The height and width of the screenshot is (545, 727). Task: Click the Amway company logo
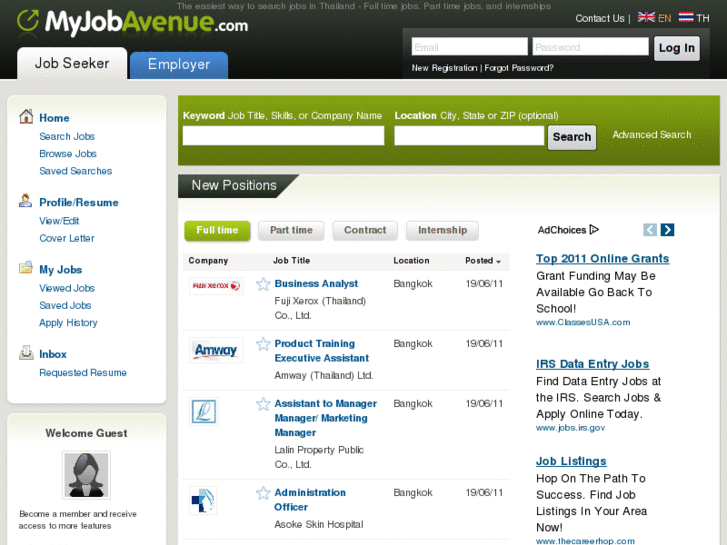click(216, 350)
